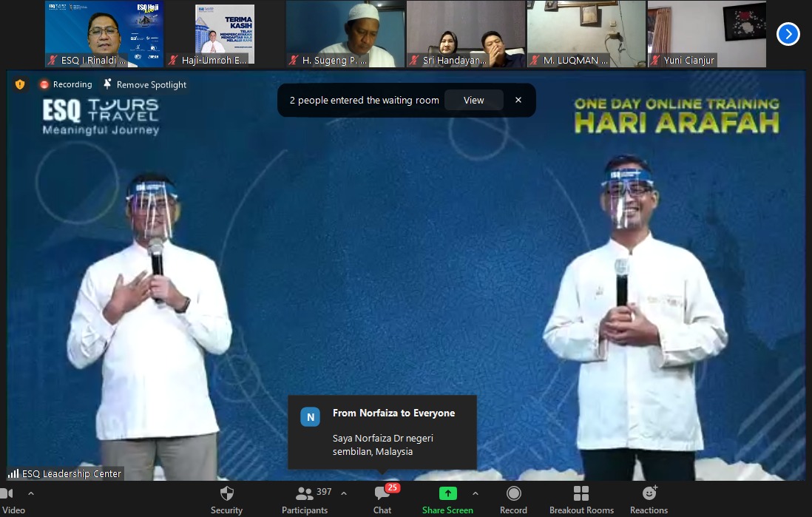Select the Yuni Cianjur video thumbnail
Viewport: 812px width, 517px height.
point(706,34)
